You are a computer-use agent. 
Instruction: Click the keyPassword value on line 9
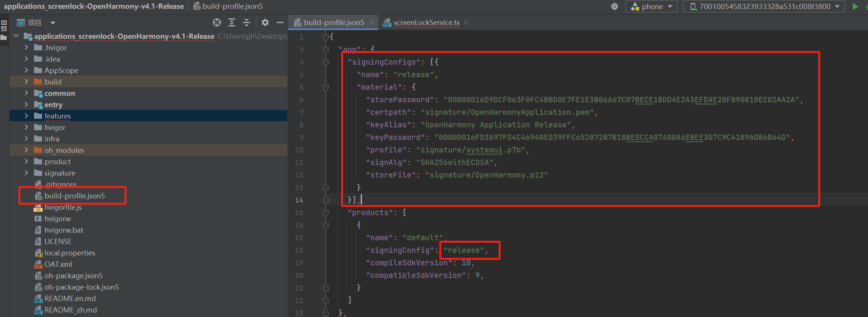pyautogui.click(x=612, y=137)
